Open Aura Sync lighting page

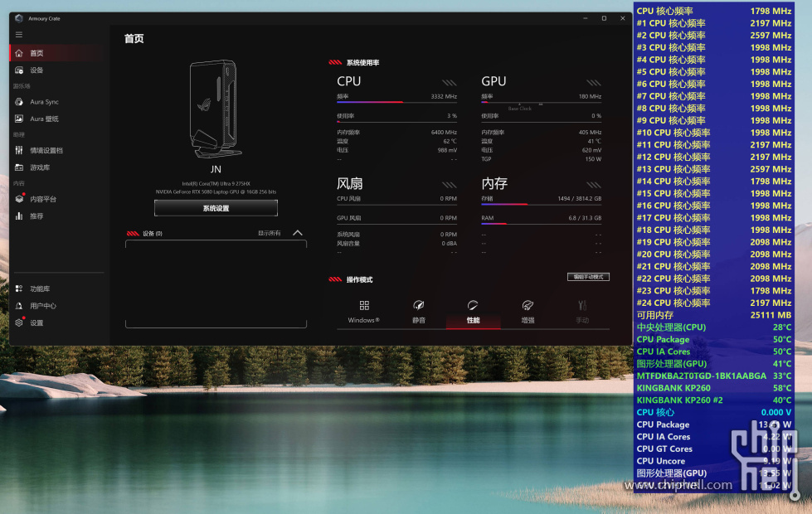pos(59,102)
